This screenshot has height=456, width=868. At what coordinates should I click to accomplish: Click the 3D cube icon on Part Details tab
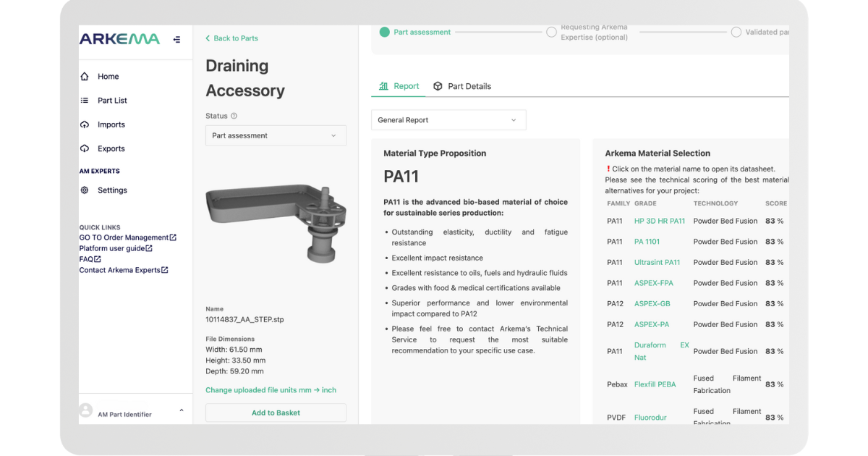point(438,85)
